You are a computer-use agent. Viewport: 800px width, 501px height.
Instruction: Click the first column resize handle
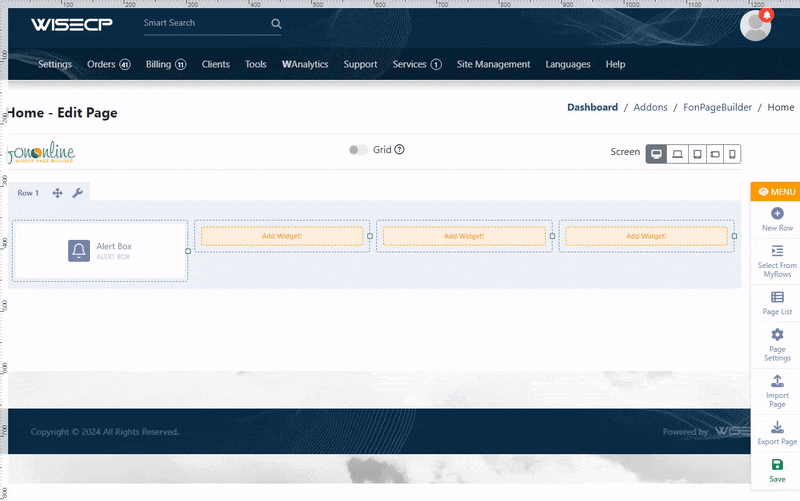click(x=188, y=251)
